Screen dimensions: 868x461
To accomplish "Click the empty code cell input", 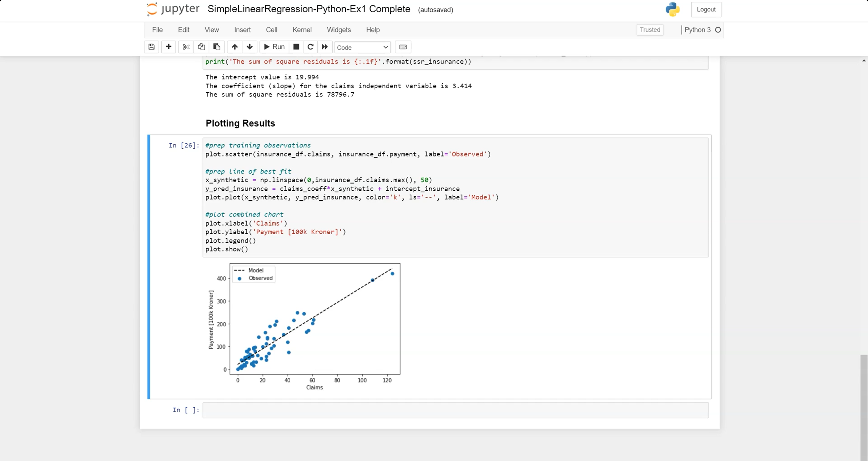I will point(455,410).
